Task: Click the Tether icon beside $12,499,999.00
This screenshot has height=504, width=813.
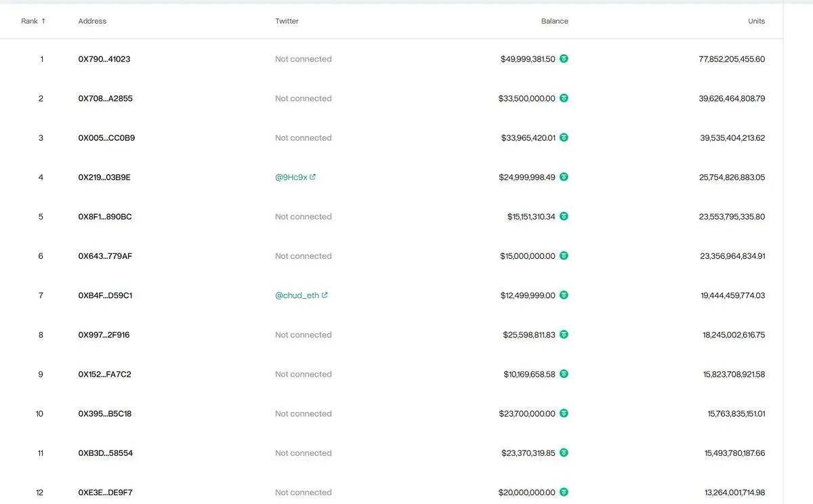Action: (564, 295)
